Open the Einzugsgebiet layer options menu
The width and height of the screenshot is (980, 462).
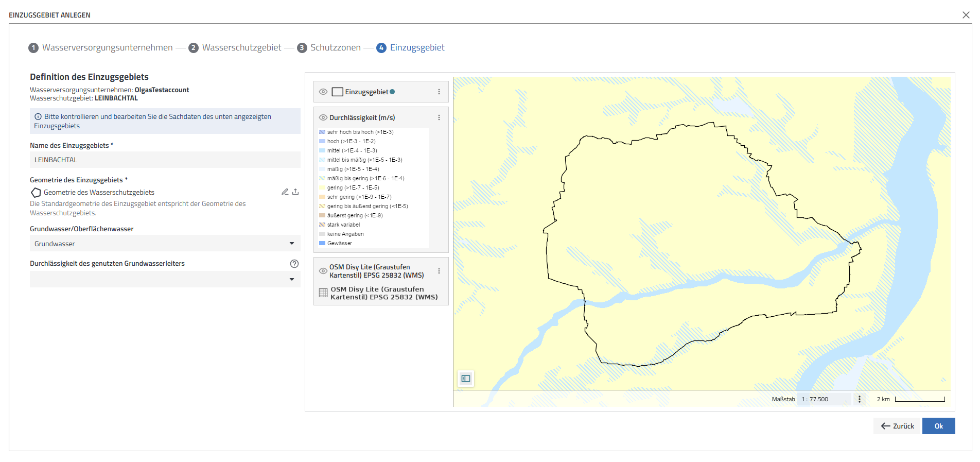(x=439, y=92)
